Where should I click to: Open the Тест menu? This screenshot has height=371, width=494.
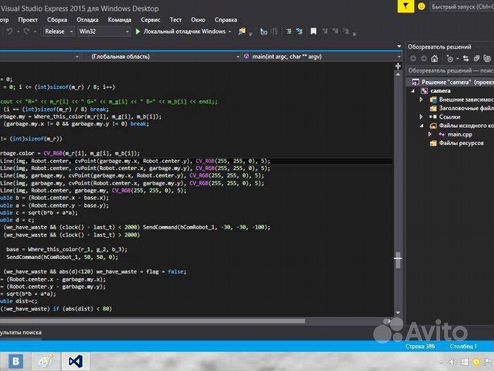pos(176,20)
